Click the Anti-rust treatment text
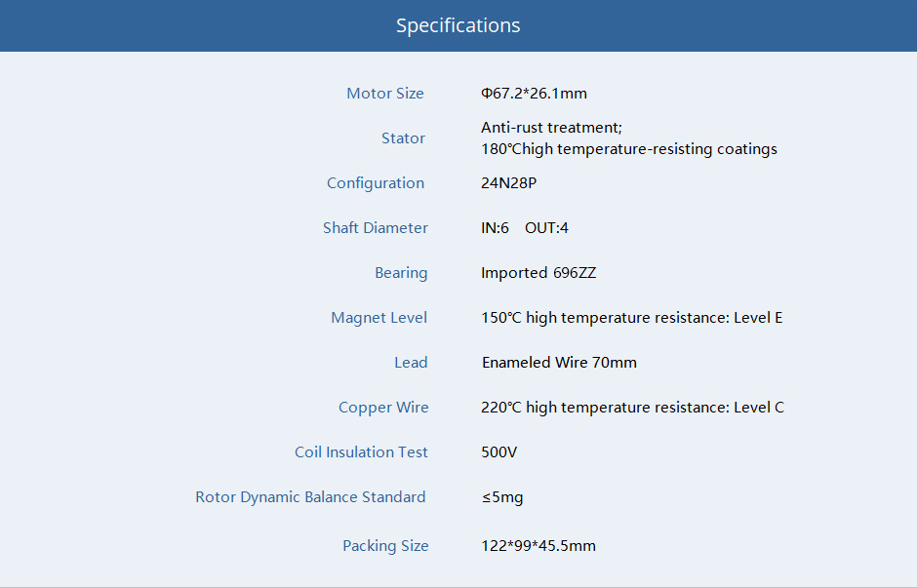The width and height of the screenshot is (917, 588). coord(551,128)
